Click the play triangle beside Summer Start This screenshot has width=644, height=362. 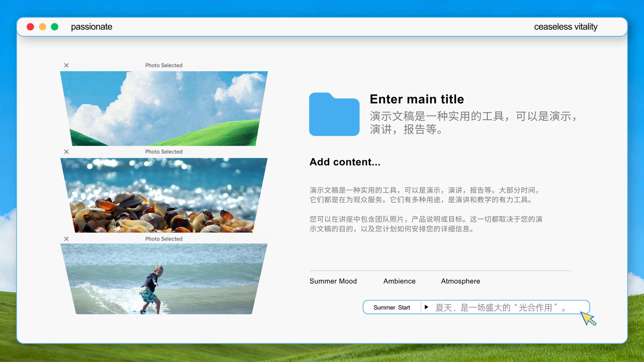point(426,307)
